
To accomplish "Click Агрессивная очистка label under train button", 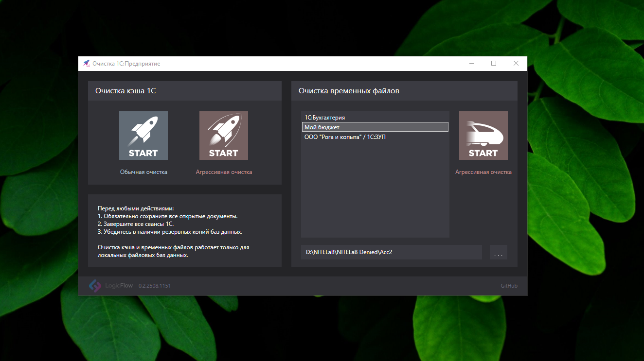I will [x=483, y=172].
